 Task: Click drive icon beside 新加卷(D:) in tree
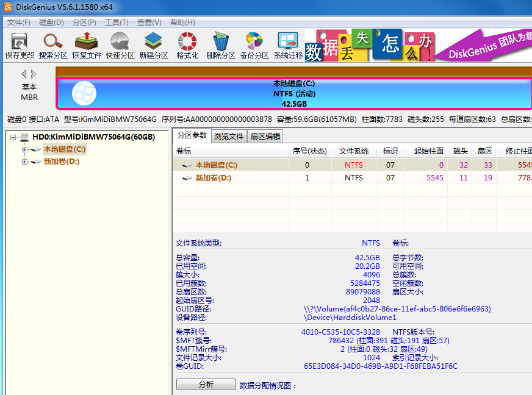(x=36, y=162)
